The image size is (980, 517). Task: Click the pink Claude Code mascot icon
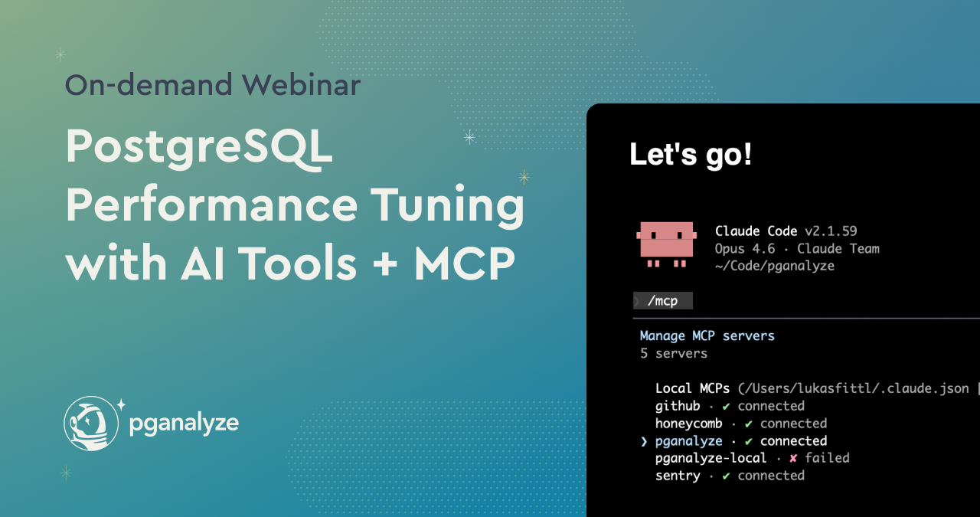tap(666, 244)
